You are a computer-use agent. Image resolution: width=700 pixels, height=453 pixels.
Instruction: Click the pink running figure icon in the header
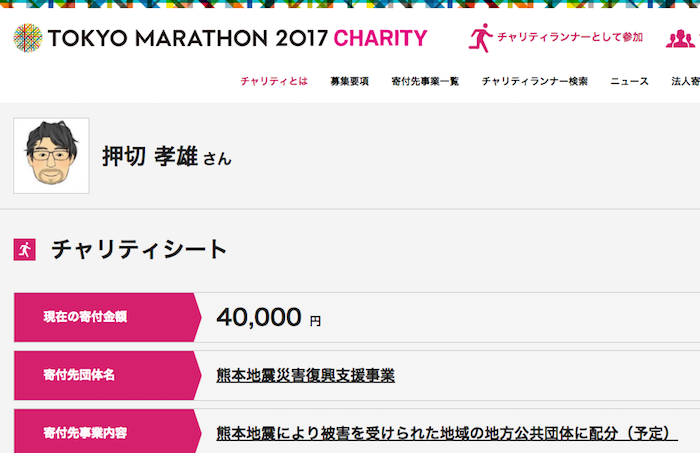pyautogui.click(x=480, y=38)
